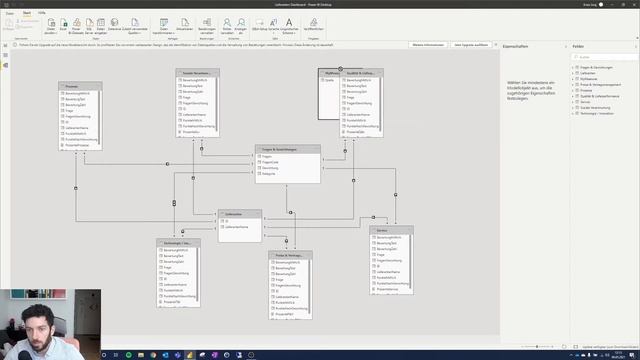640x360 pixels.
Task: Open File Explorer from the taskbar
Action: [140, 355]
